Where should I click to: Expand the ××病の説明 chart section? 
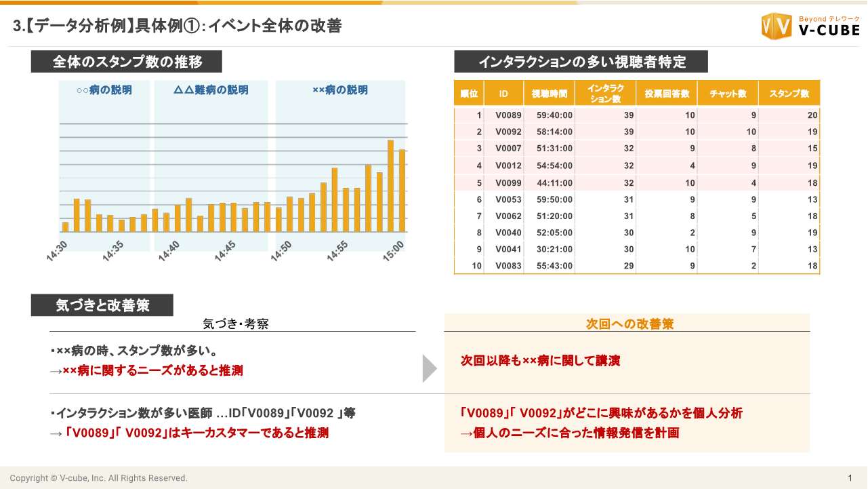point(339,92)
